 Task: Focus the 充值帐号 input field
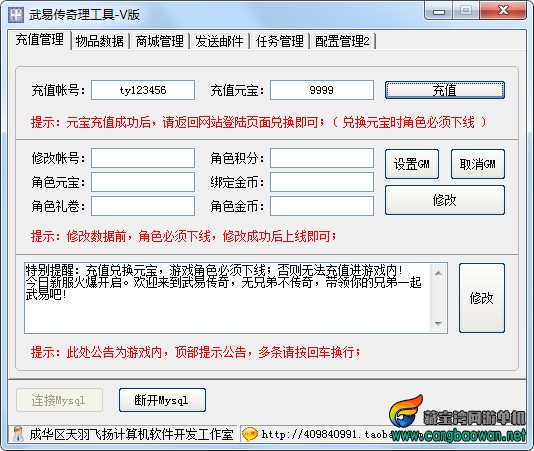coord(143,90)
